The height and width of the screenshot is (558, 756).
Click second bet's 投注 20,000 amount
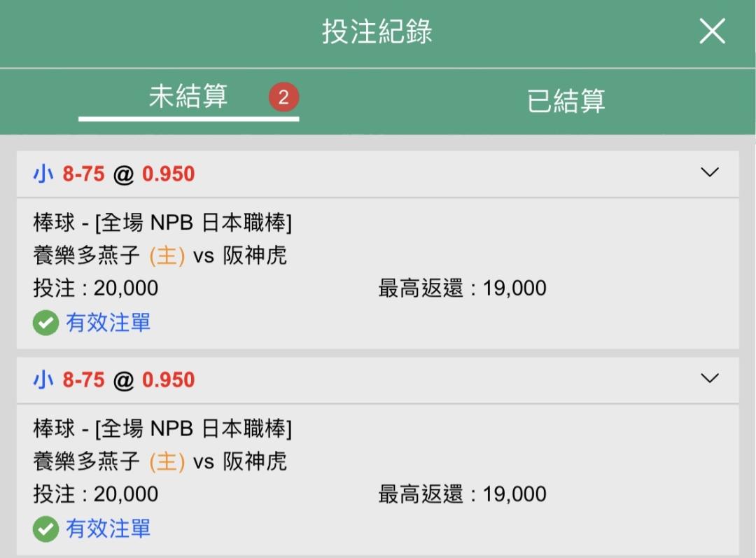pyautogui.click(x=95, y=494)
